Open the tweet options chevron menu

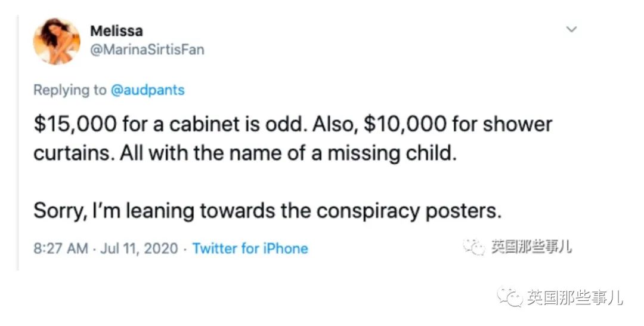tap(571, 29)
